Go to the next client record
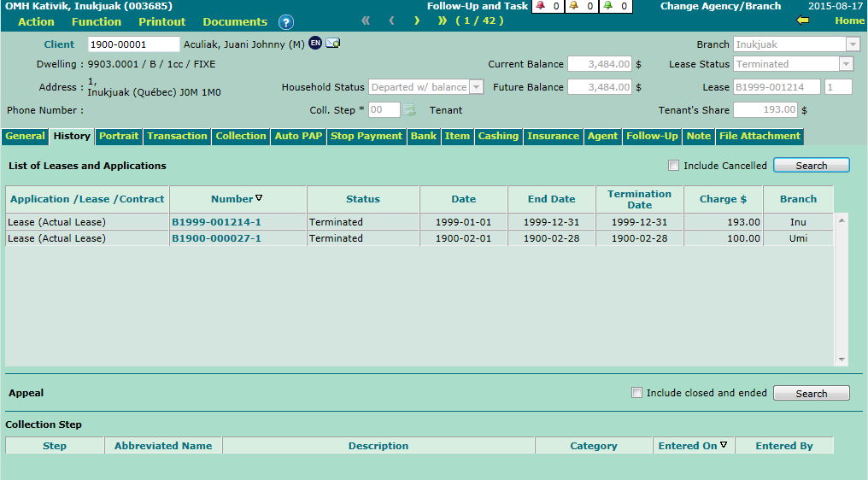Image resolution: width=868 pixels, height=480 pixels. pos(417,20)
